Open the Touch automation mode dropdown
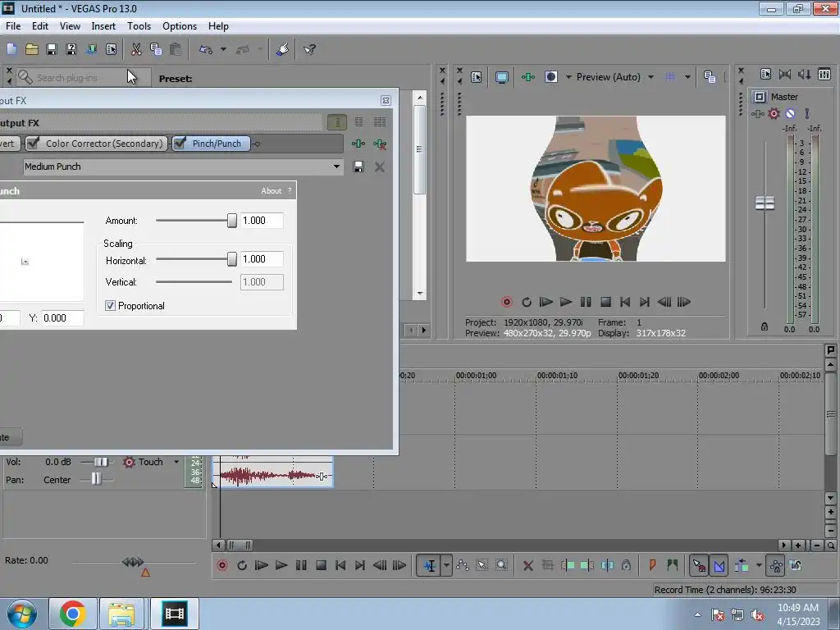Image resolution: width=840 pixels, height=630 pixels. (176, 462)
